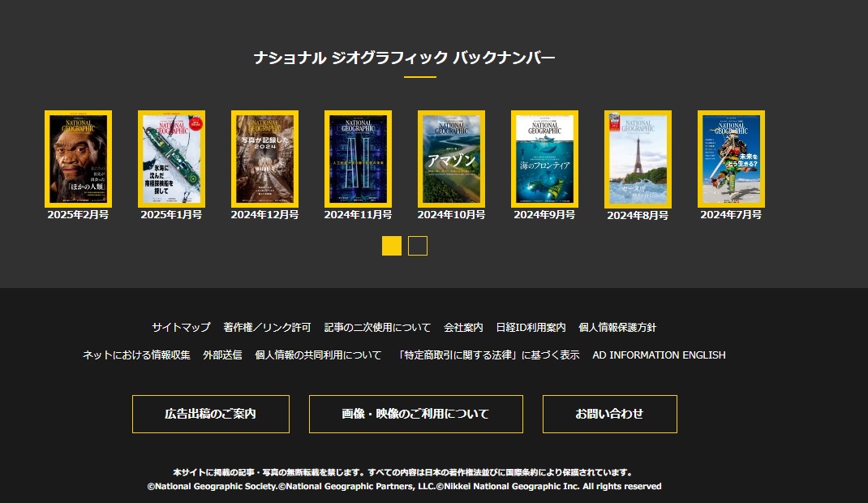This screenshot has height=503, width=868.
Task: Click 画像・映像のご利用について button
Action: 415,414
